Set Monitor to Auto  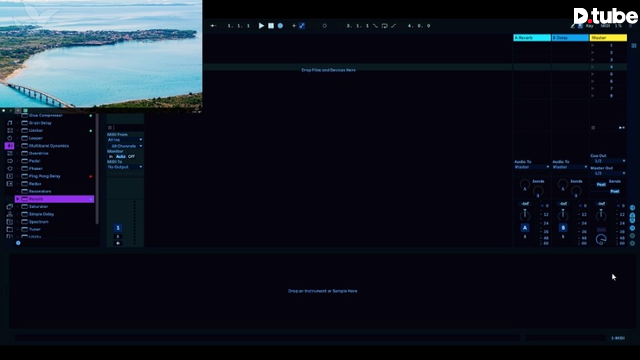[121, 156]
